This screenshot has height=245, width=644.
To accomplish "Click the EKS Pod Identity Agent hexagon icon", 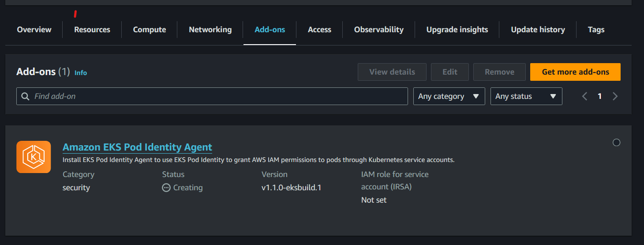I will pos(34,157).
